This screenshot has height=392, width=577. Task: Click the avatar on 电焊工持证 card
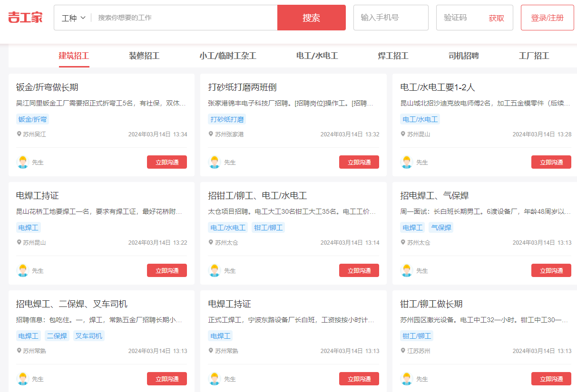pyautogui.click(x=22, y=270)
